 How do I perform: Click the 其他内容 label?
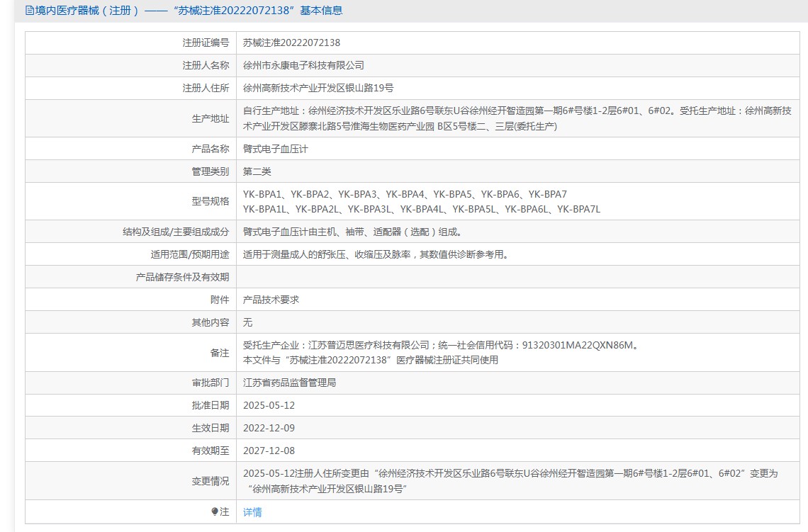click(211, 322)
